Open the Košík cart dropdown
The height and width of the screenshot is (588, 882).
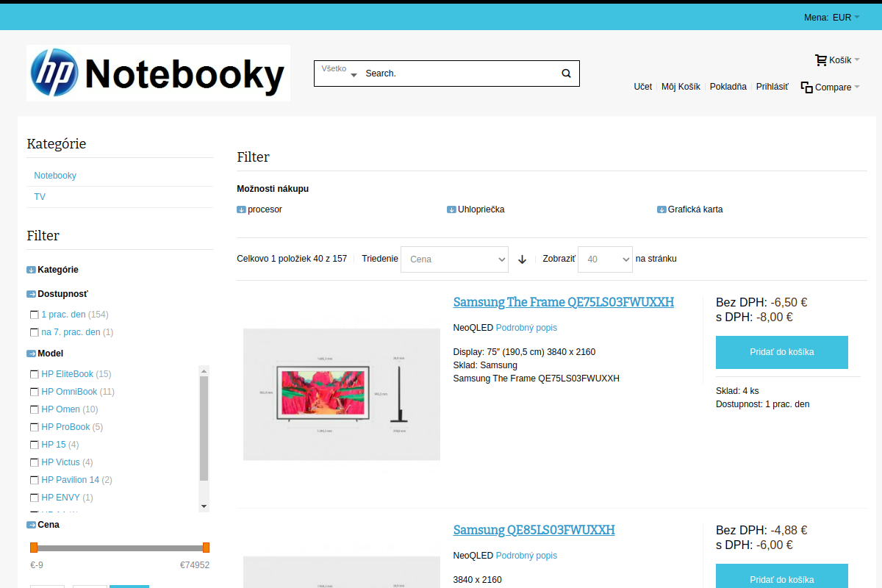pos(844,60)
